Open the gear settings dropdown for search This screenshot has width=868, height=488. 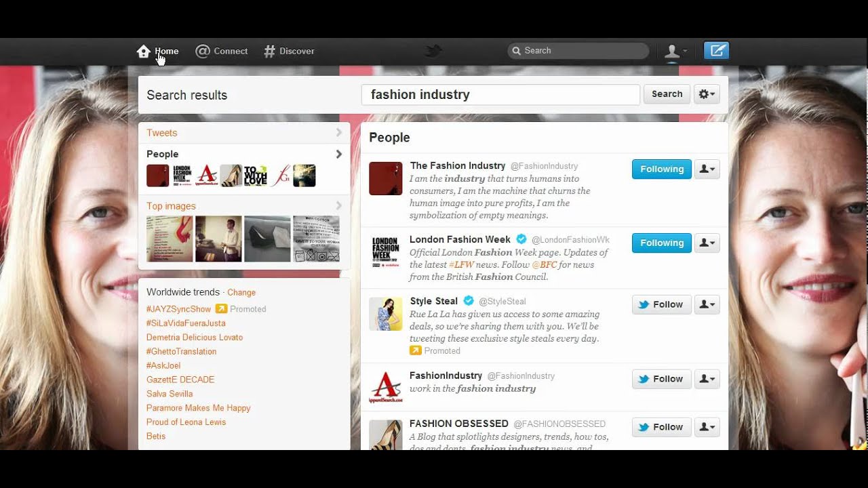[x=707, y=94]
